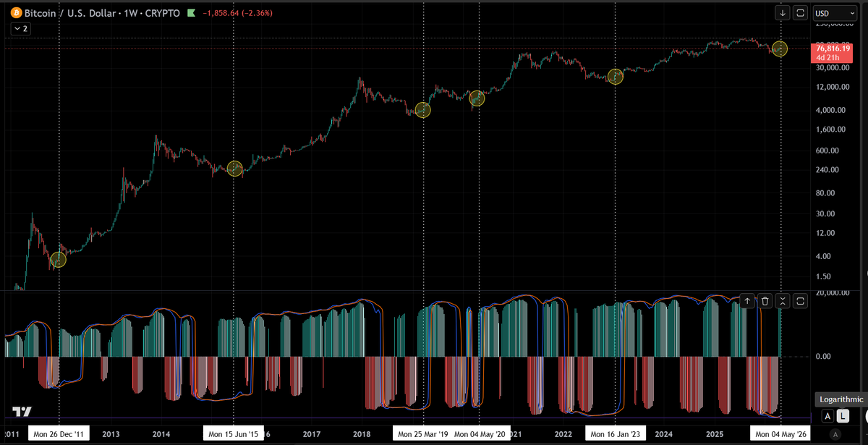Viewport: 868px width, 445px height.
Task: Click the Mon 25 Mar '19 date label
Action: [x=423, y=434]
